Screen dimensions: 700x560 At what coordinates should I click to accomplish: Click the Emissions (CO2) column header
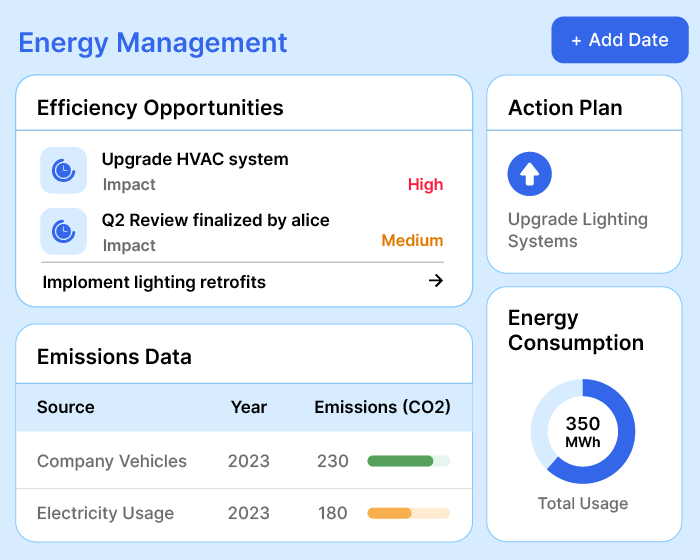(x=382, y=407)
